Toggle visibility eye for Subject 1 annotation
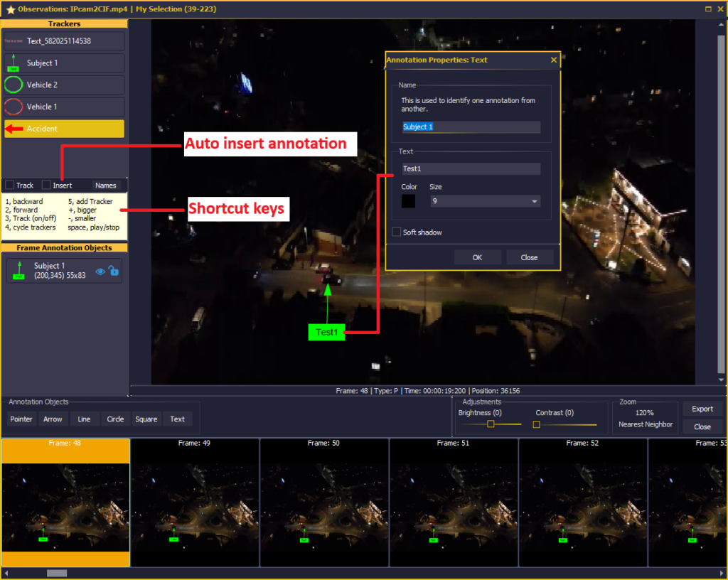The width and height of the screenshot is (728, 580). pyautogui.click(x=100, y=272)
